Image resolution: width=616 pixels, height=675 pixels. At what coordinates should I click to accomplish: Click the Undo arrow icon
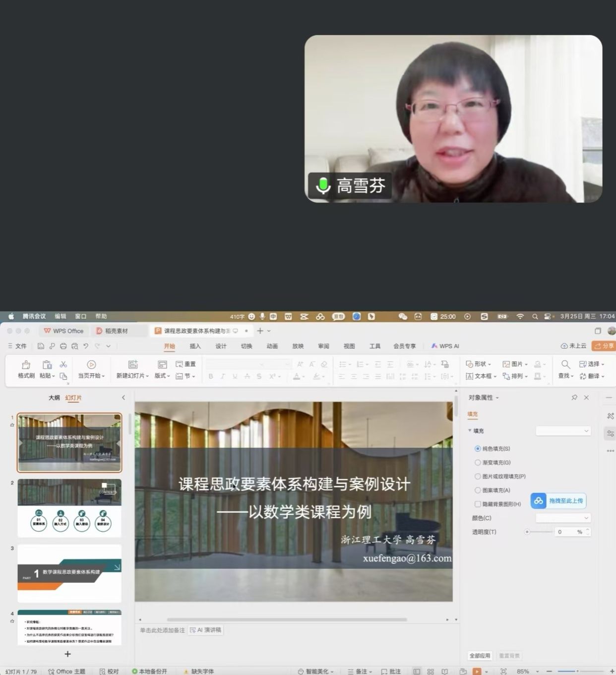(x=86, y=346)
